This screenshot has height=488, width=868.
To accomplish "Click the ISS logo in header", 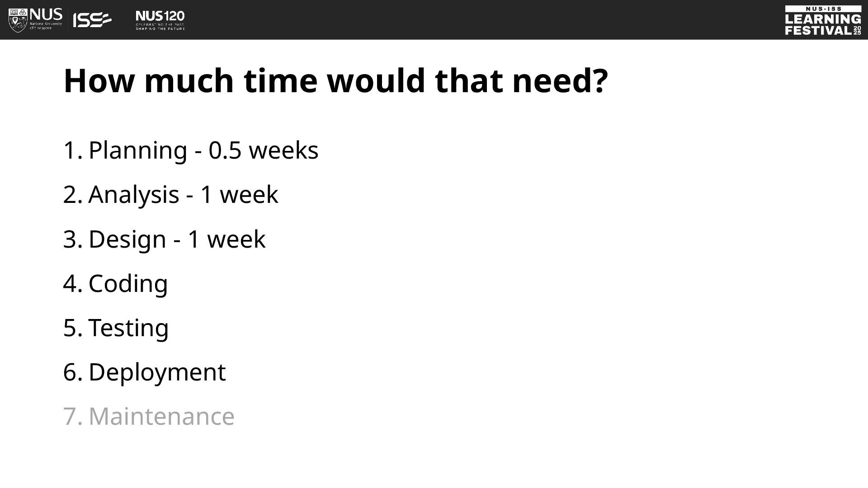I will (92, 20).
